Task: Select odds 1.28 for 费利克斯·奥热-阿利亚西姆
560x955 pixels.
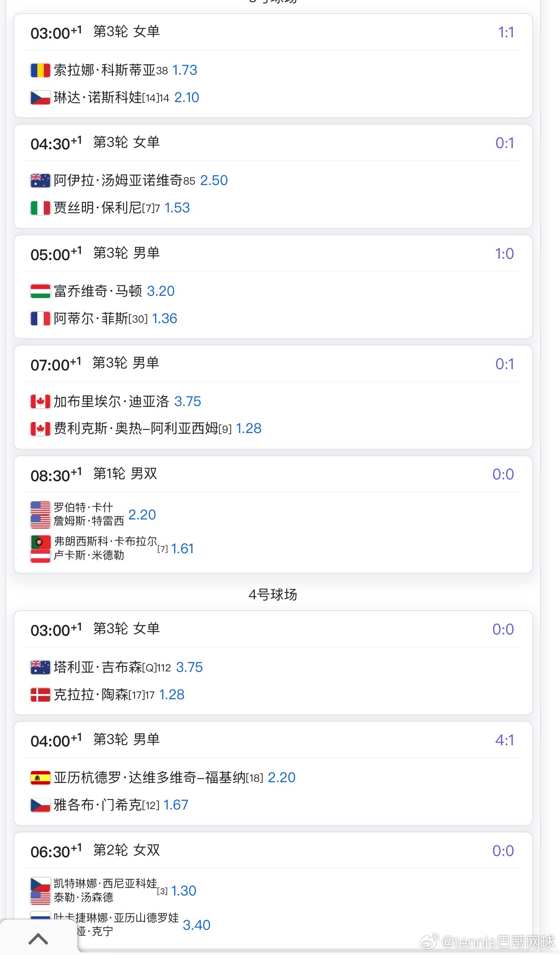Action: point(249,429)
